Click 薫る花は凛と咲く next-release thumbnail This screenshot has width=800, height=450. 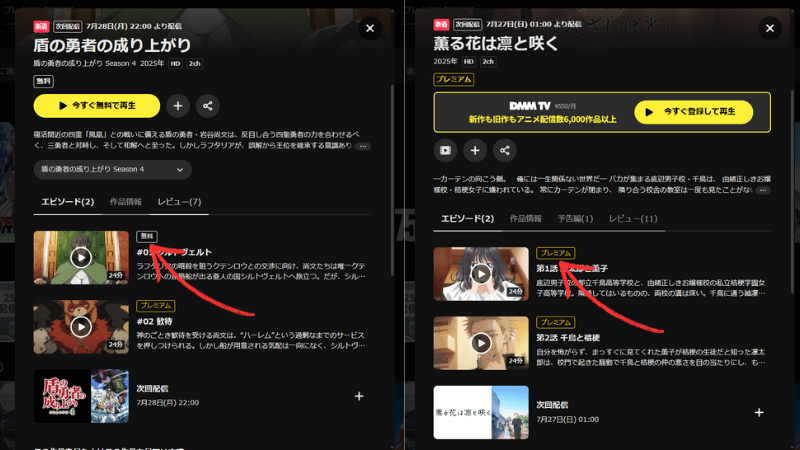[x=481, y=412]
